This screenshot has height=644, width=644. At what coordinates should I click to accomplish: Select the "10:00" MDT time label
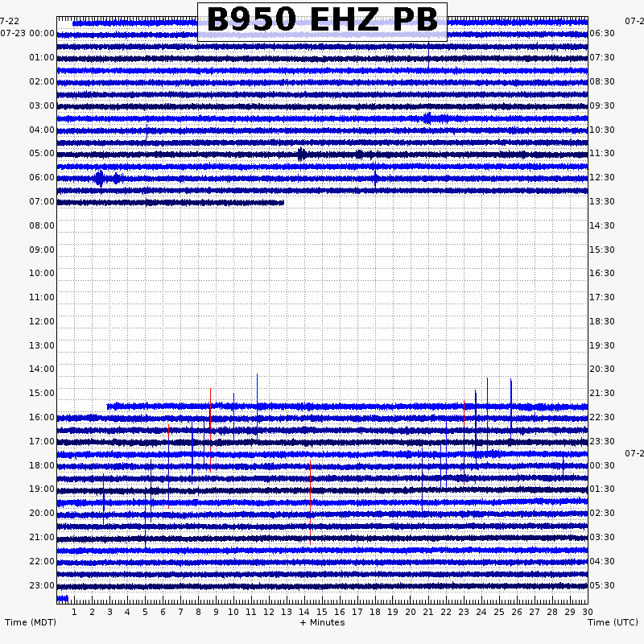coord(42,274)
